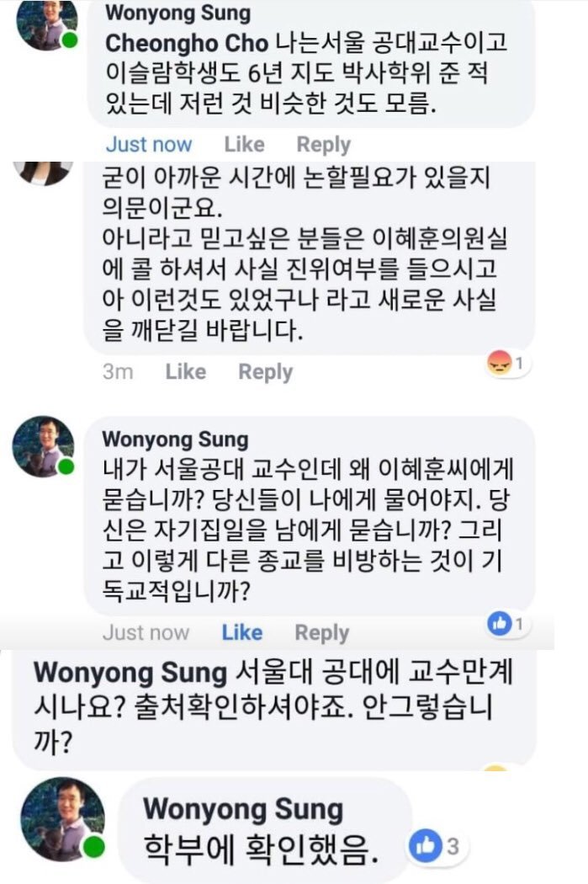The image size is (588, 884).
Task: Reply to the top Wonyong Sung comment
Action: [x=323, y=145]
